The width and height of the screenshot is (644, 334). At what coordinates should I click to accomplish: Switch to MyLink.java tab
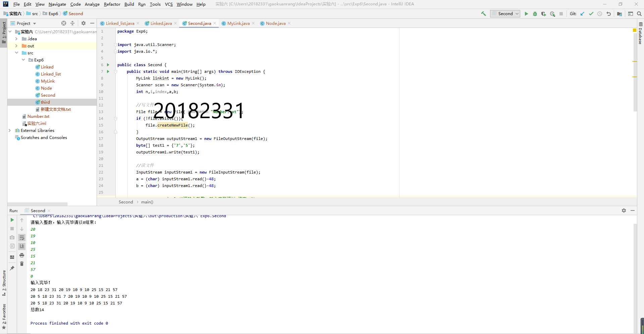[x=238, y=23]
